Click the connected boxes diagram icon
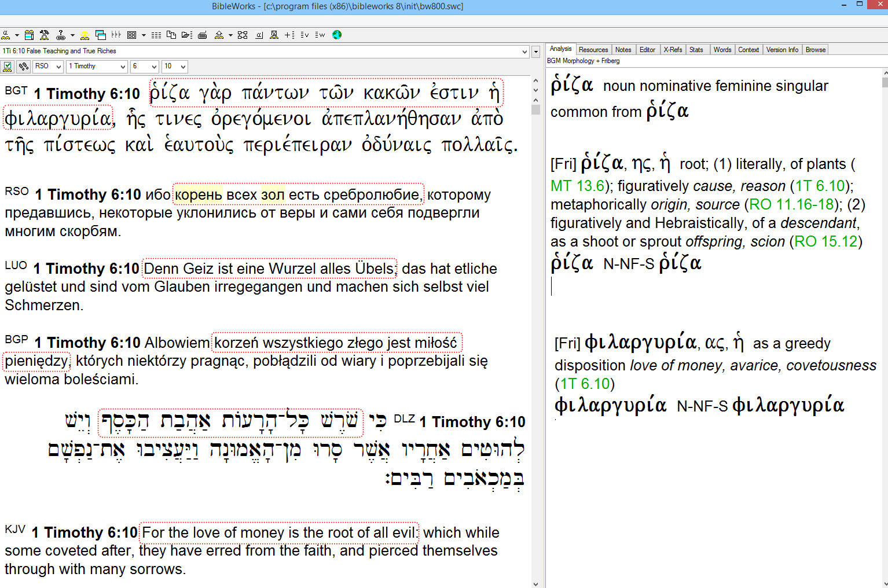The width and height of the screenshot is (888, 588). tap(243, 35)
